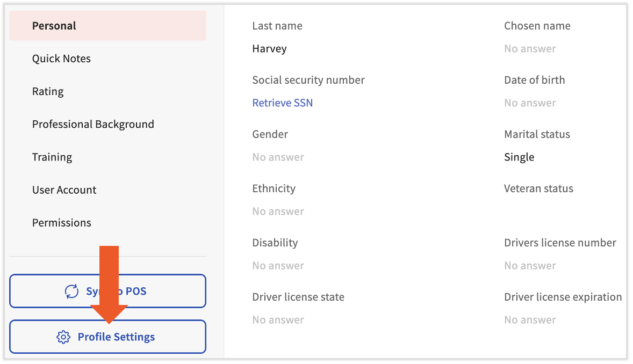This screenshot has height=364, width=633.
Task: View the Permissions section
Action: 62,222
